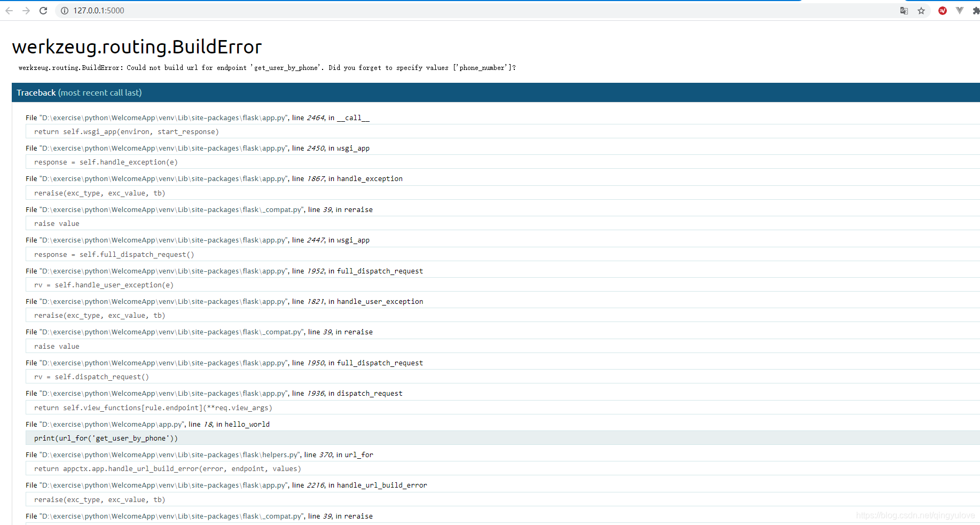The height and width of the screenshot is (525, 980).
Task: Open the grey V-shaped extension icon
Action: (960, 11)
